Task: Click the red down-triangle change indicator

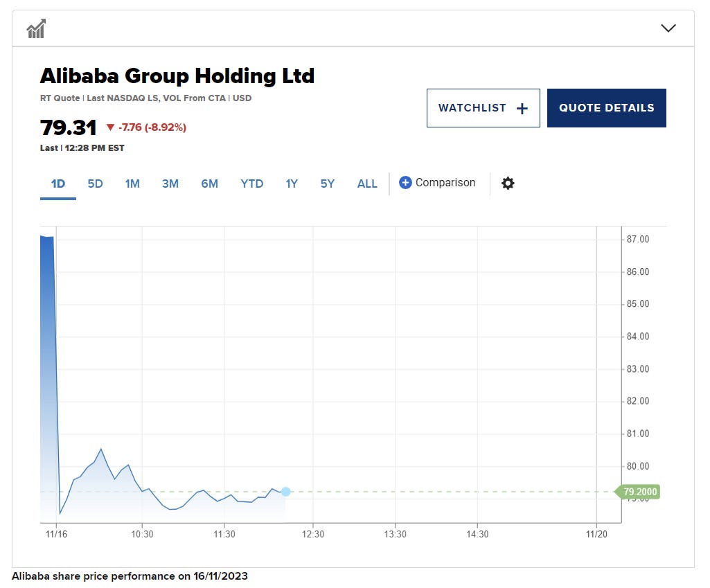Action: 110,127
